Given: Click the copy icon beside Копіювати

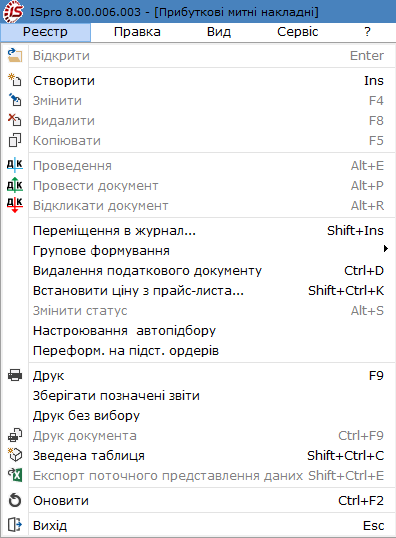Looking at the screenshot, I should [x=15, y=140].
